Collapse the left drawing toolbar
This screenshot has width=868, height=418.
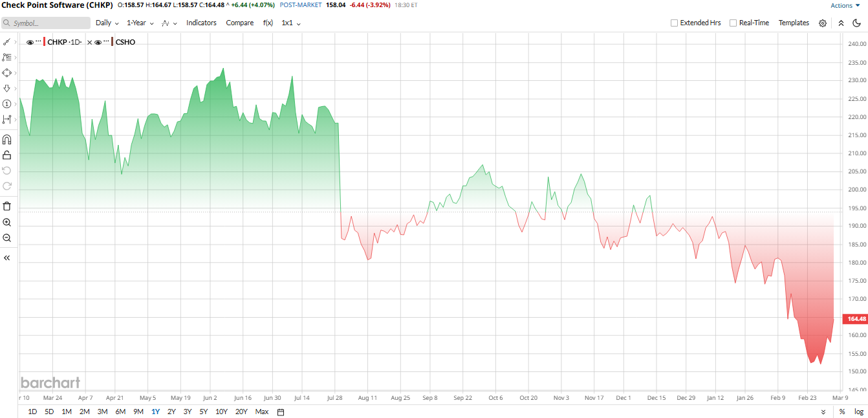point(7,258)
